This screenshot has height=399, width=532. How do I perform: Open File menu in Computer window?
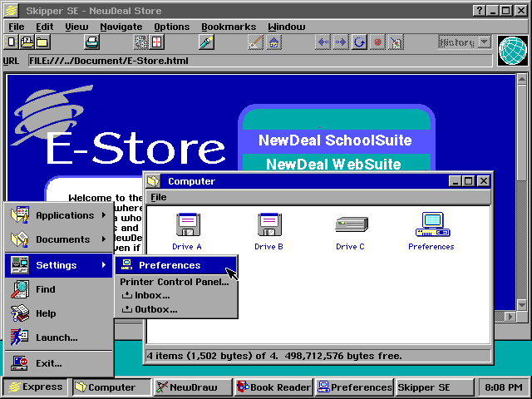pyautogui.click(x=158, y=197)
